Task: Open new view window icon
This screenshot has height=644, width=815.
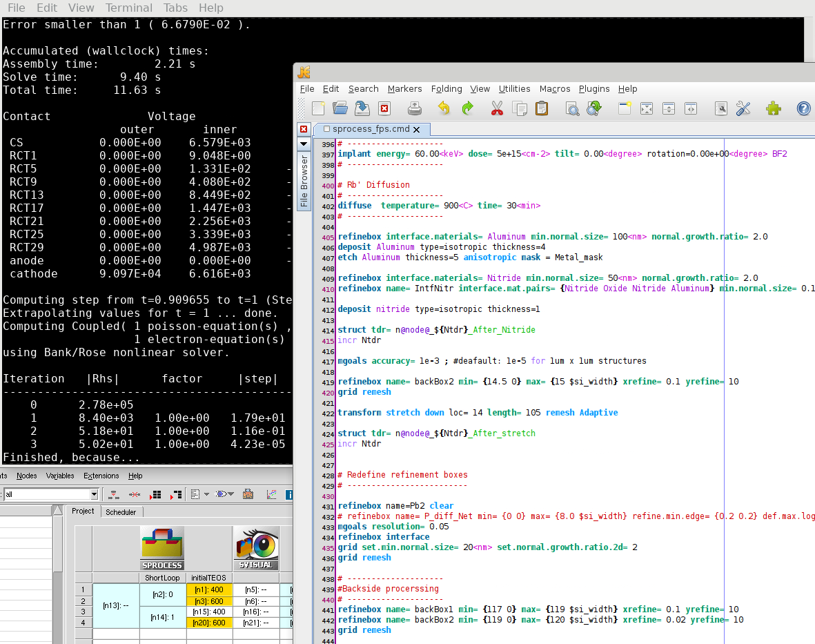Action: 625,108
